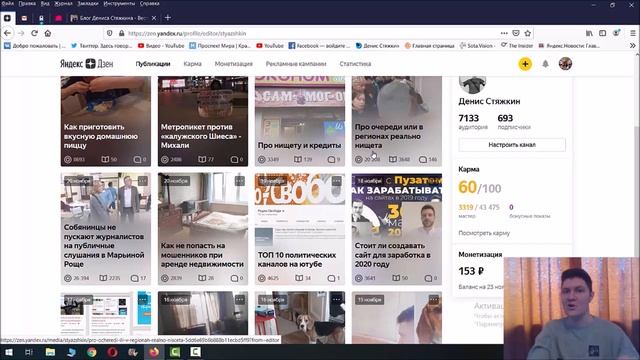This screenshot has width=640, height=360.
Task: Show more bookmarks with the double chevron
Action: pyautogui.click(x=633, y=46)
